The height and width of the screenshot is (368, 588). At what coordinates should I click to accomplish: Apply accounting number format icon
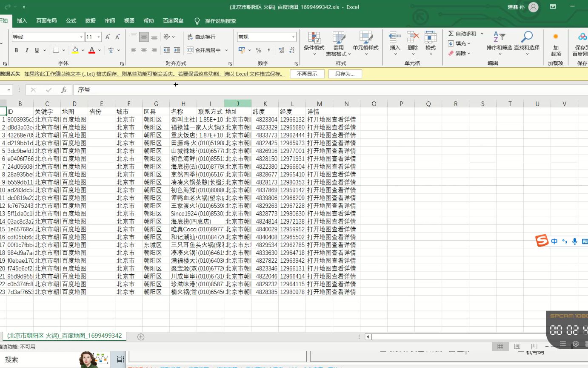[x=242, y=50]
